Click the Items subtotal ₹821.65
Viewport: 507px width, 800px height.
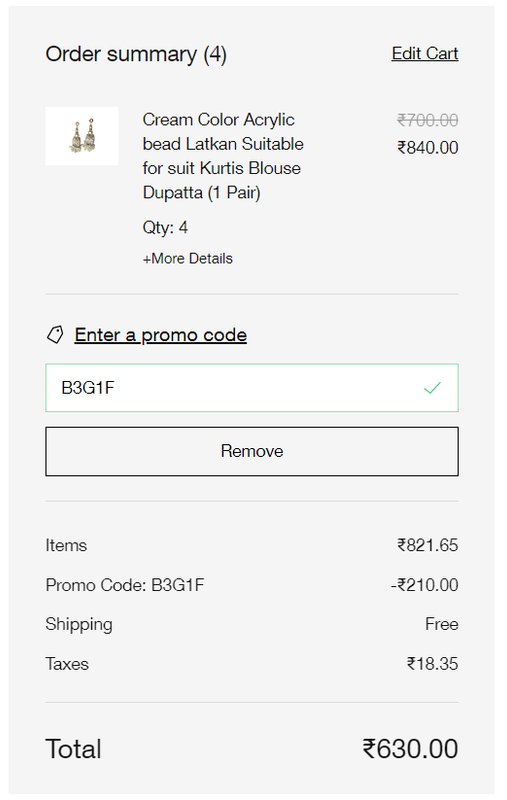click(427, 545)
